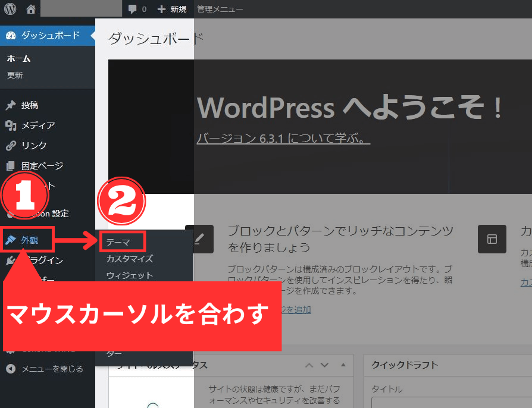
Task: Click the pages icon beside 固定ページ
Action: click(x=11, y=166)
